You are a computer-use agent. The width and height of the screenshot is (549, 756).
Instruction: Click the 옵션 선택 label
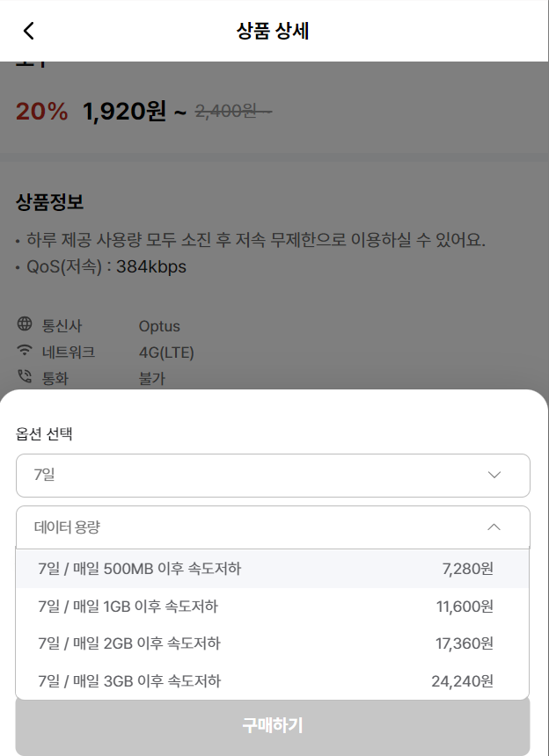44,433
